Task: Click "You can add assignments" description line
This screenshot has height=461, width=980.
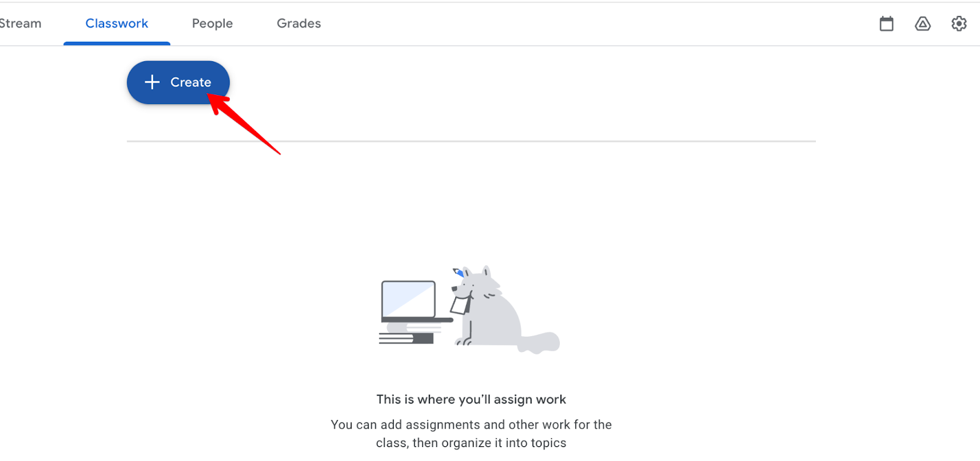Action: point(471,424)
